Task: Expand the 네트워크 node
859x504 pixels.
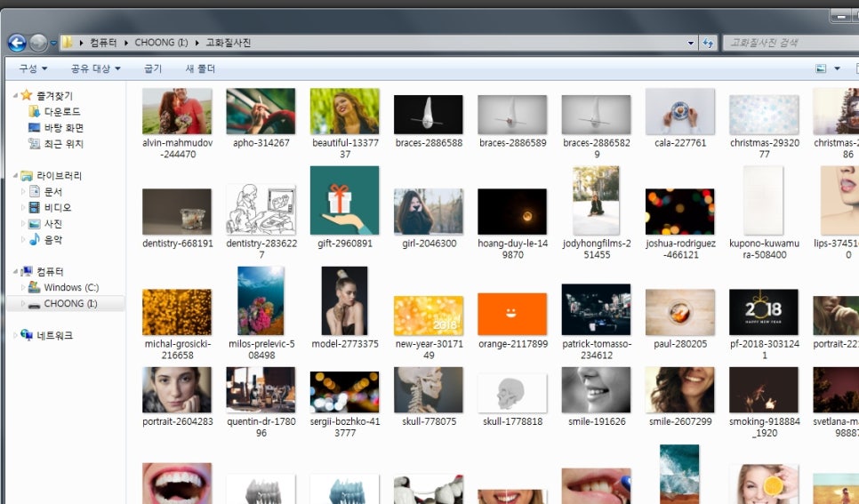Action: click(x=15, y=335)
